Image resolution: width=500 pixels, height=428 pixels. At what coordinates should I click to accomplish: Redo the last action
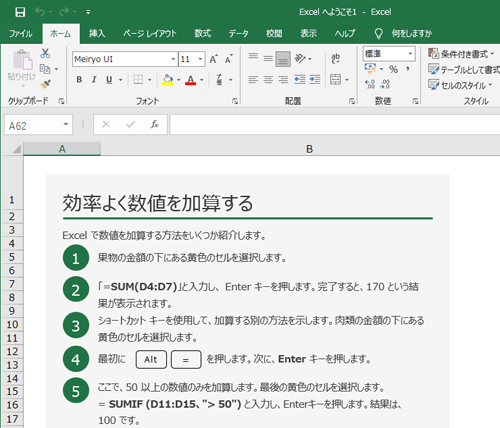click(x=64, y=12)
